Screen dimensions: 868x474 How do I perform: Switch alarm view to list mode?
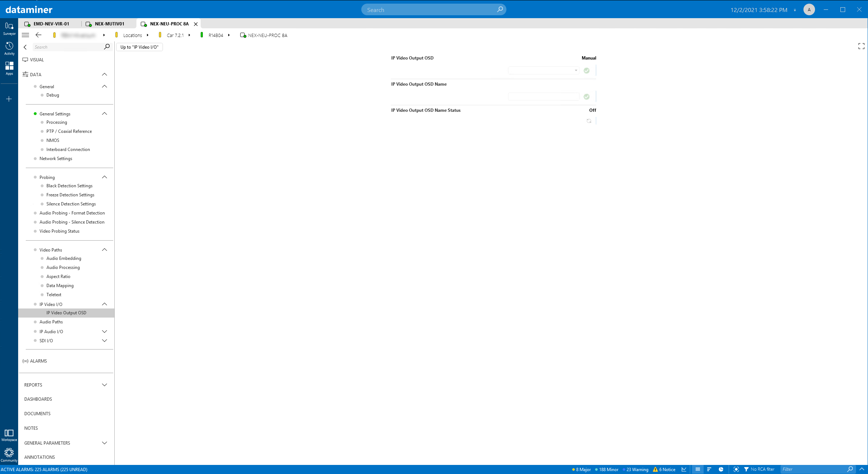click(x=697, y=469)
